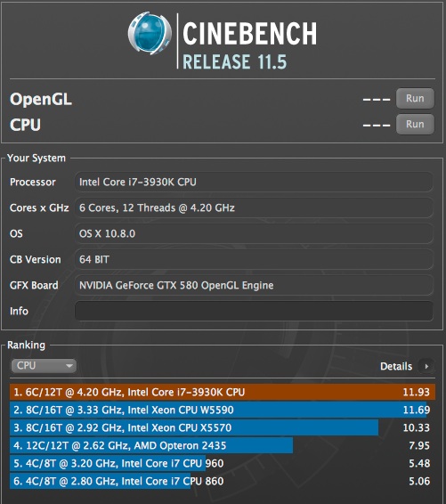Click the OS X 10.8.0 field
The width and height of the screenshot is (446, 504).
tap(254, 233)
